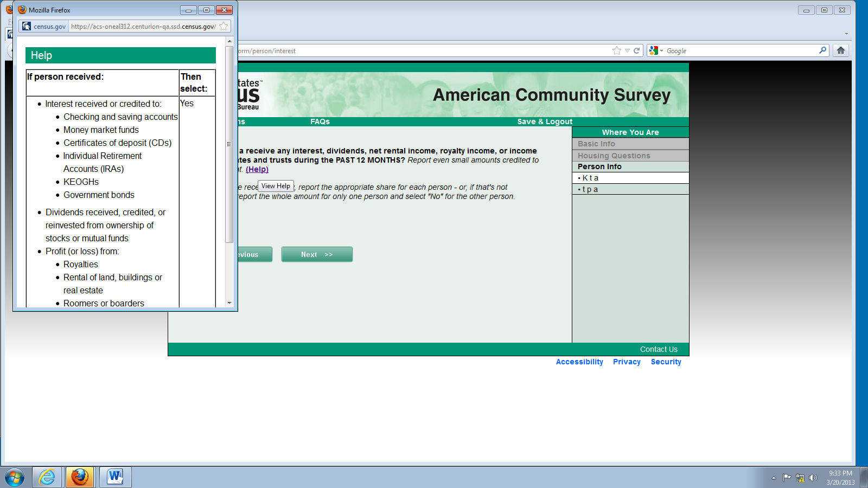Viewport: 868px width, 488px height.
Task: Click the census.gov site identity icon
Action: pyautogui.click(x=27, y=26)
